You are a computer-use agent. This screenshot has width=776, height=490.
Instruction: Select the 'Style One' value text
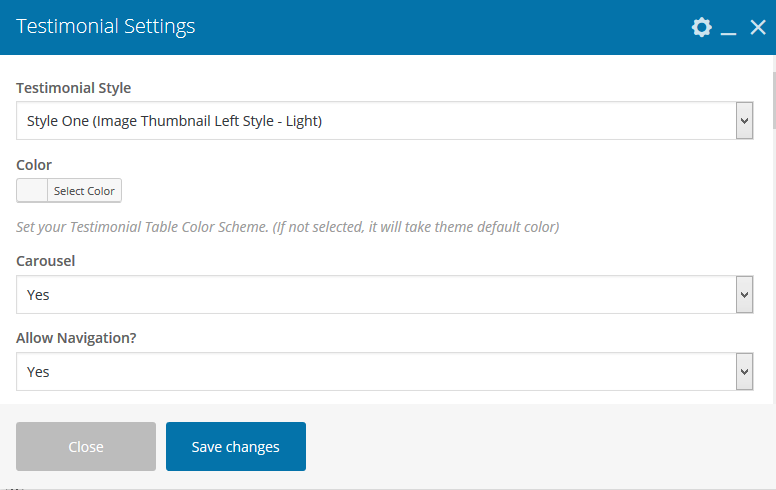174,121
